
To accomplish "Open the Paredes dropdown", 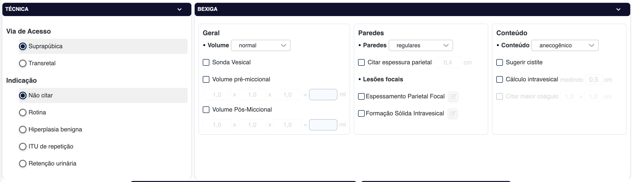I will click(x=420, y=45).
